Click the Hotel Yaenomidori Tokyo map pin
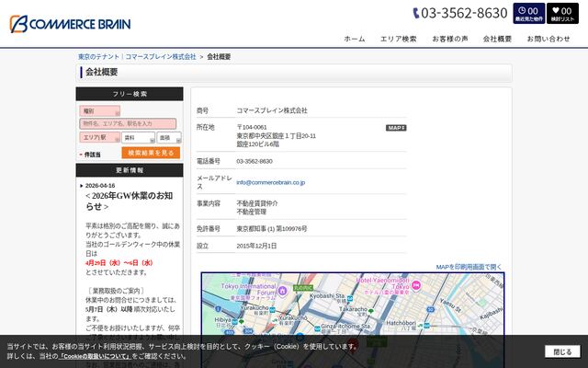Image resolution: width=588 pixels, height=368 pixels. (416, 286)
